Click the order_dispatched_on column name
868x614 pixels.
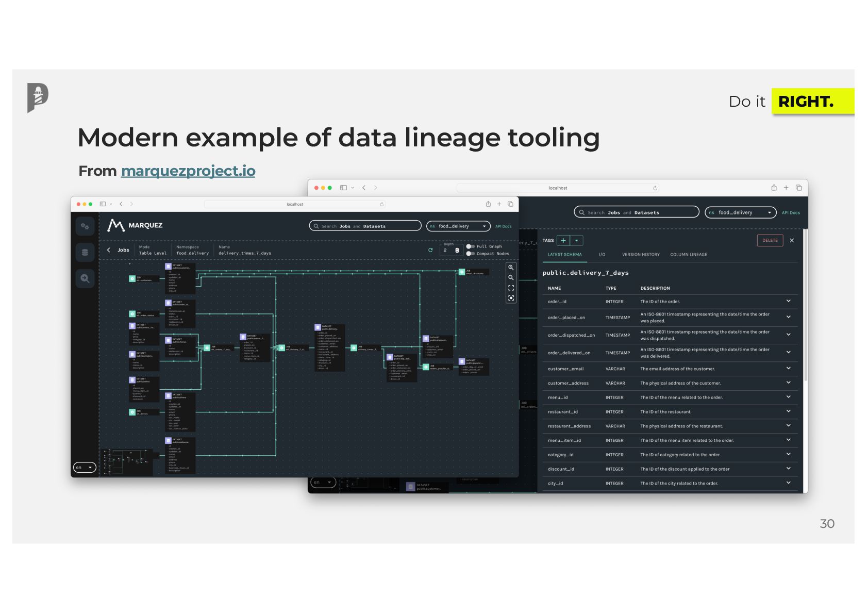tap(571, 335)
